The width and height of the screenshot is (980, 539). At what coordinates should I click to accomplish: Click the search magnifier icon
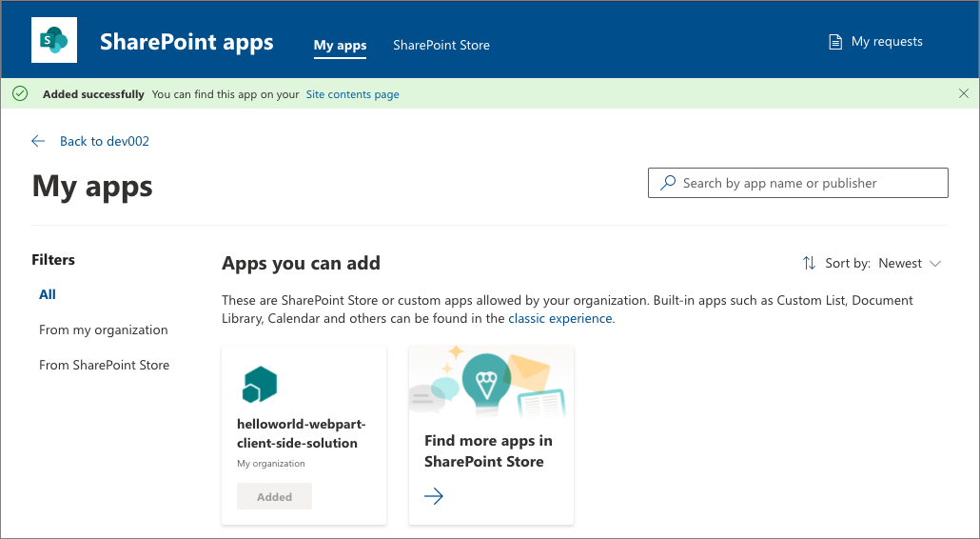coord(668,183)
